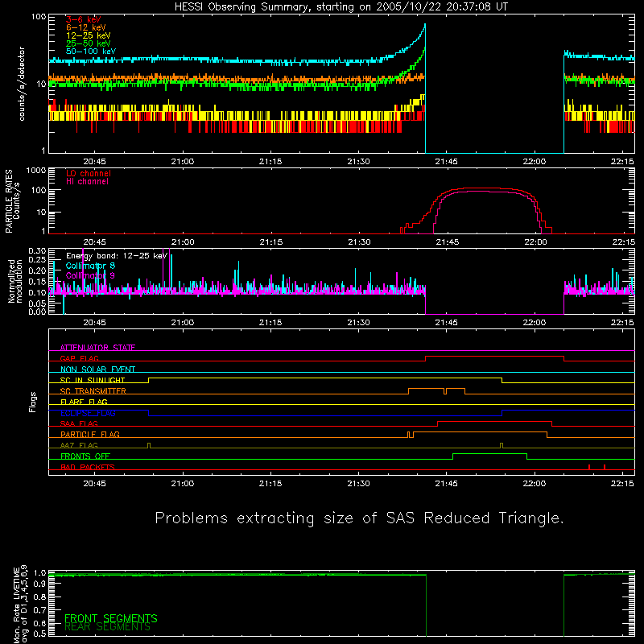Click the SC_IN_SUNLIGHT flag label
This screenshot has height=644, width=644.
(x=93, y=380)
